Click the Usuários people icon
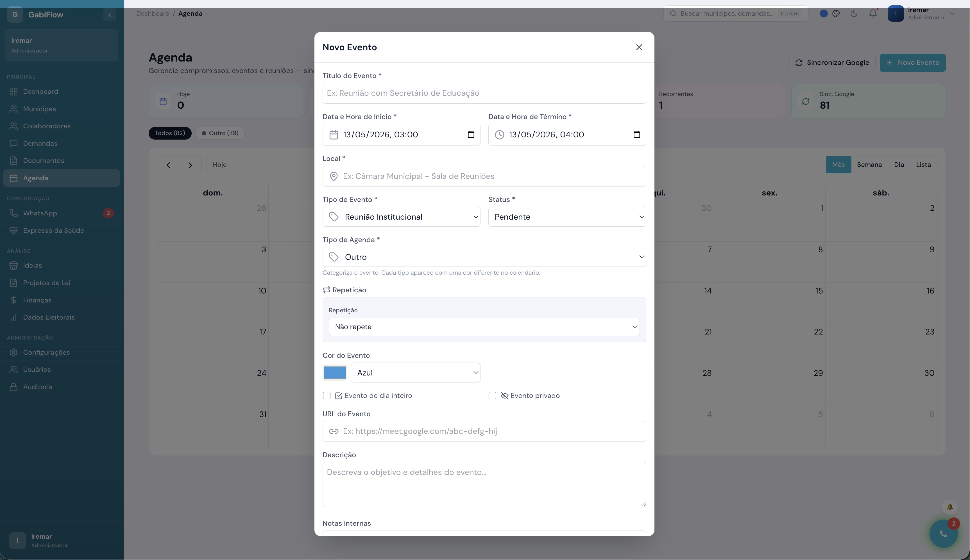Screen dimensions: 970x560 click(x=13, y=370)
